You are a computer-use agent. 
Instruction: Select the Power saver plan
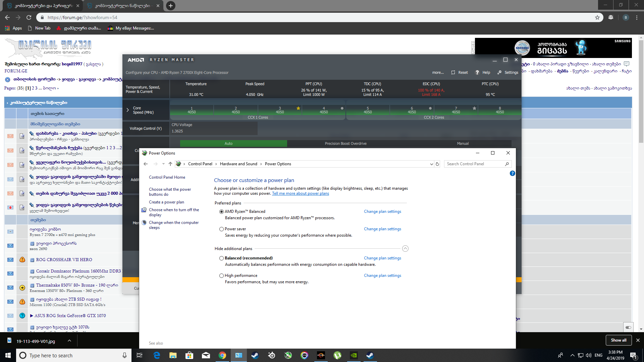pos(221,229)
